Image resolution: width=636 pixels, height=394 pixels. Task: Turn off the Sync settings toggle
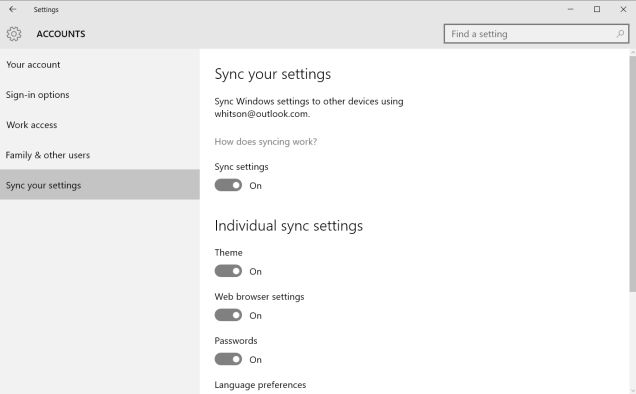228,185
